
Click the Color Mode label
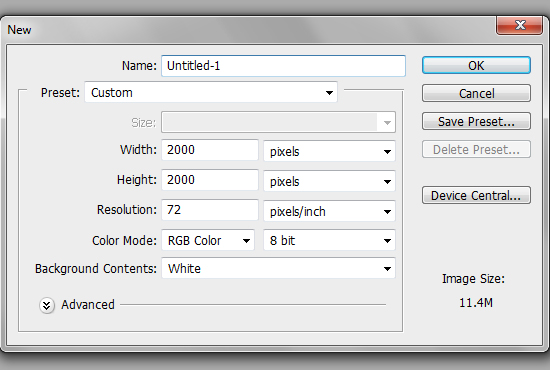[124, 241]
